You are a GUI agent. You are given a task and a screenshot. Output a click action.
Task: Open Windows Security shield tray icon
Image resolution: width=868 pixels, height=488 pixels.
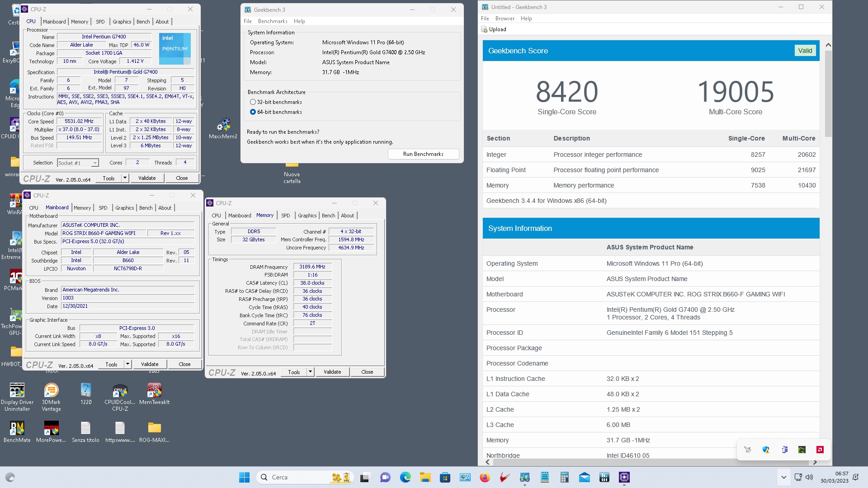(766, 450)
